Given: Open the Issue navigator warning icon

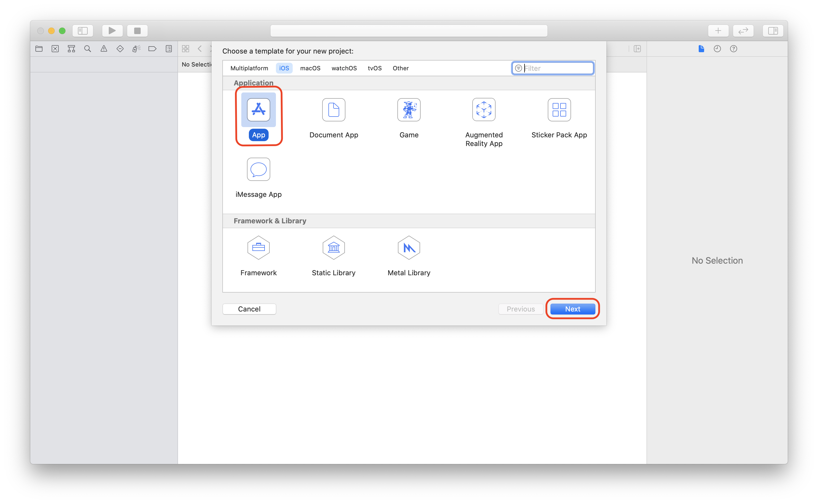Looking at the screenshot, I should pyautogui.click(x=104, y=49).
